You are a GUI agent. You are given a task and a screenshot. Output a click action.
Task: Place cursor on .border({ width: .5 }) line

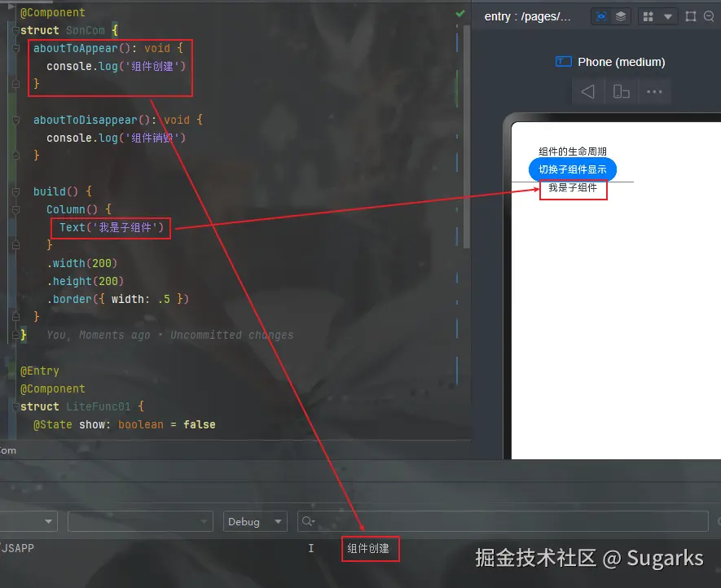pos(117,299)
